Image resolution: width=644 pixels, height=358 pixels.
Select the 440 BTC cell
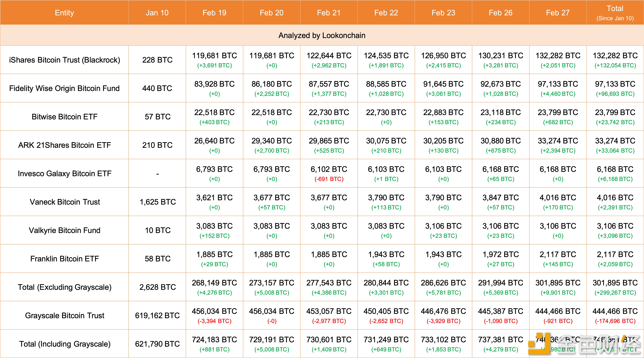click(157, 88)
